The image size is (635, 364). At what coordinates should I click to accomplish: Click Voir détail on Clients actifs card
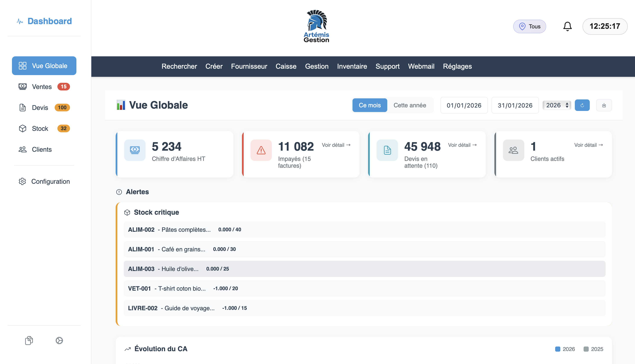(x=588, y=145)
